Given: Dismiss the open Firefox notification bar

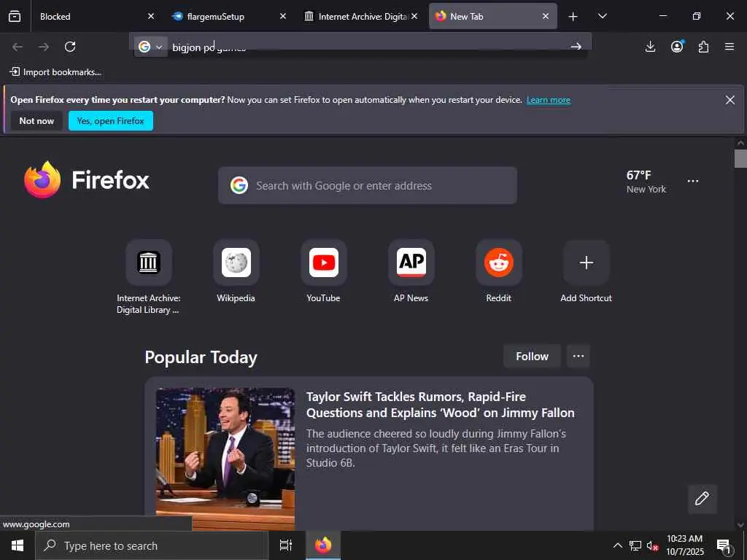Looking at the screenshot, I should (729, 100).
